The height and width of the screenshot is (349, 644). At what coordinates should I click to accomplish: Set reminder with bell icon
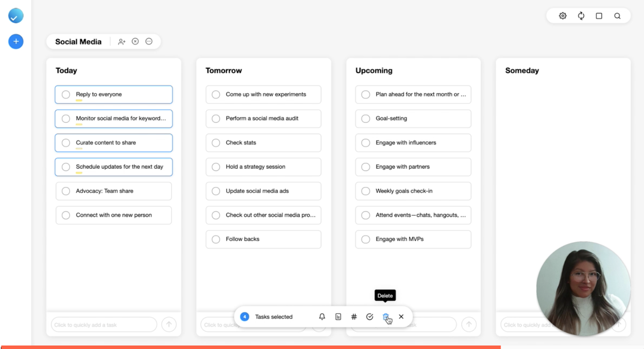(x=322, y=317)
